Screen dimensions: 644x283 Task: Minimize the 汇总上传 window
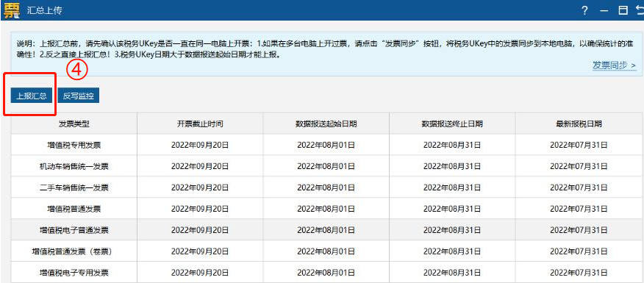pos(604,11)
